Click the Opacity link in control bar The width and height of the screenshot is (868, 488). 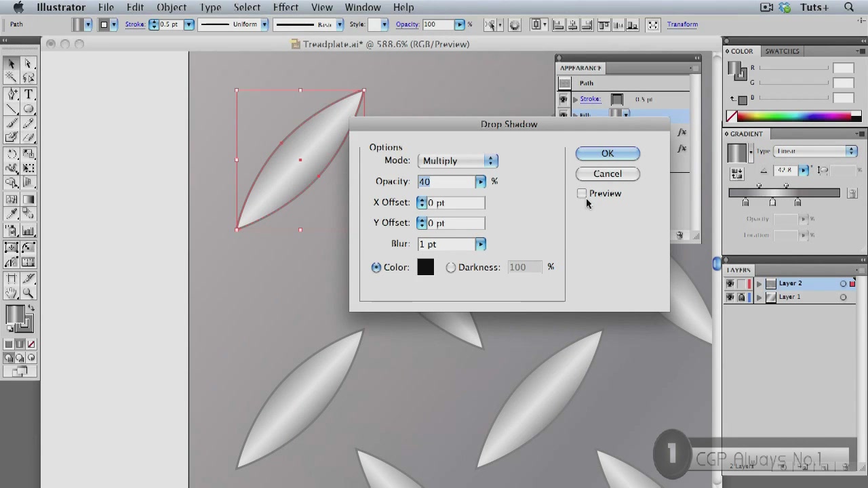[x=407, y=25]
